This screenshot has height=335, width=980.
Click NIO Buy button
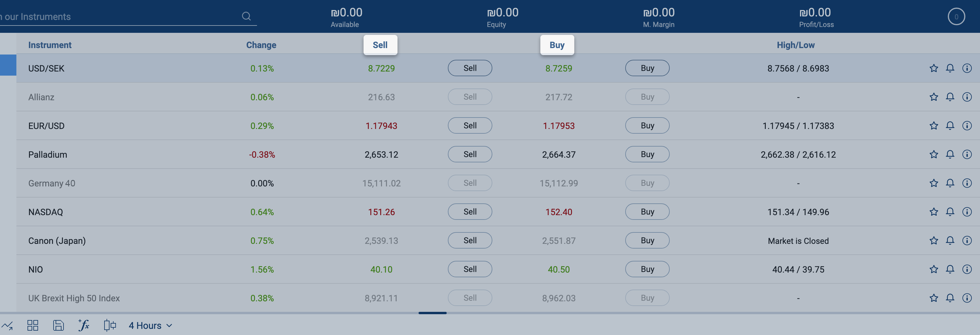647,269
